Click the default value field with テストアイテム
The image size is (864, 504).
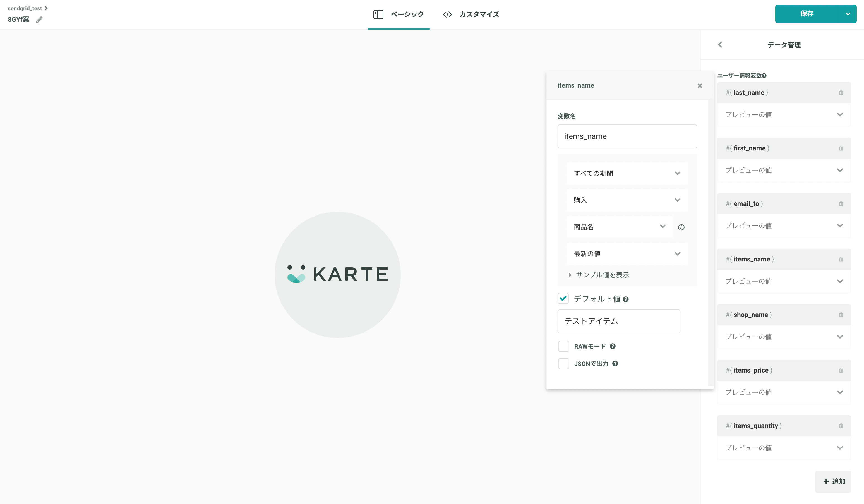coord(619,321)
